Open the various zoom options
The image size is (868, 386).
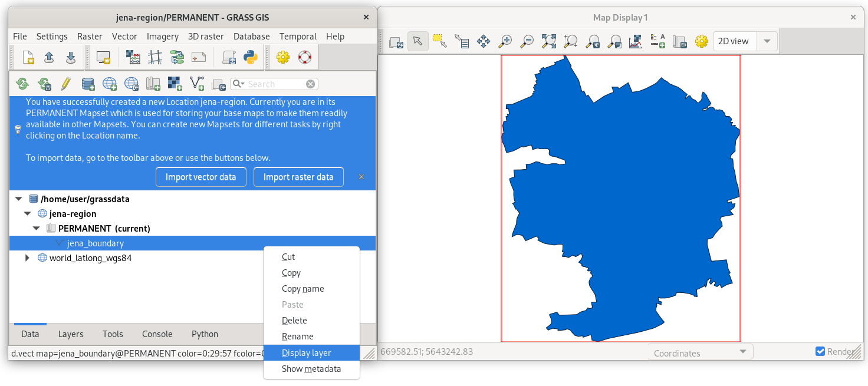(x=614, y=41)
